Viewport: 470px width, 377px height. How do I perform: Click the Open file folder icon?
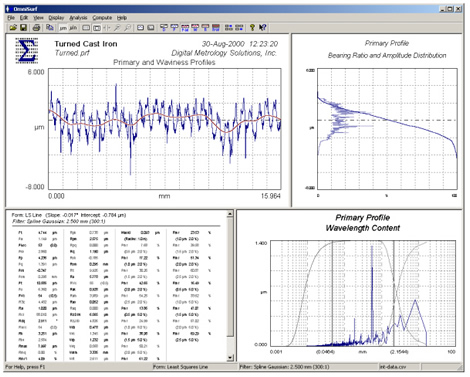(x=13, y=28)
